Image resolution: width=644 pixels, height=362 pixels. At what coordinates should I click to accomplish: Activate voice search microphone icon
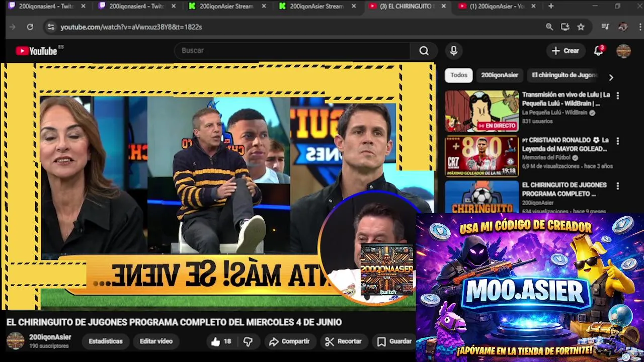pos(454,51)
